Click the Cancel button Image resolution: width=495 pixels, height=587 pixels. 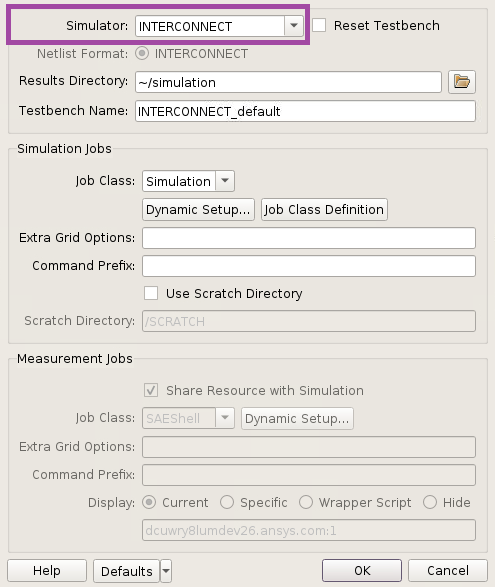coord(448,571)
